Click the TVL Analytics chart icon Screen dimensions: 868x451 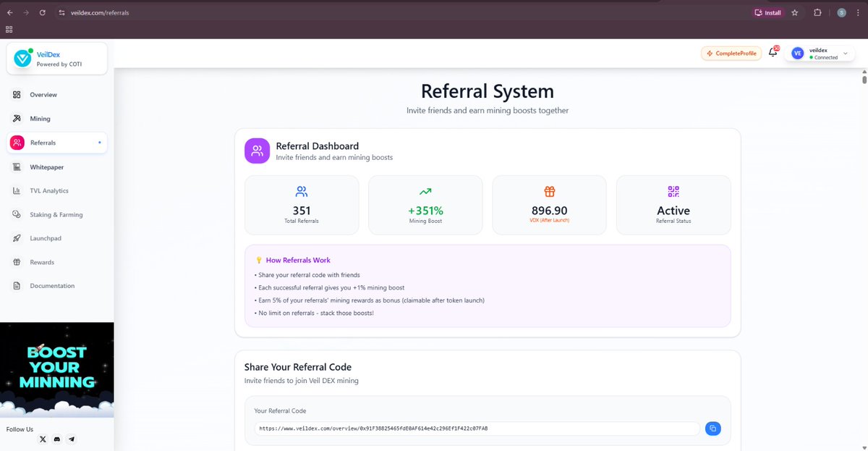point(17,191)
